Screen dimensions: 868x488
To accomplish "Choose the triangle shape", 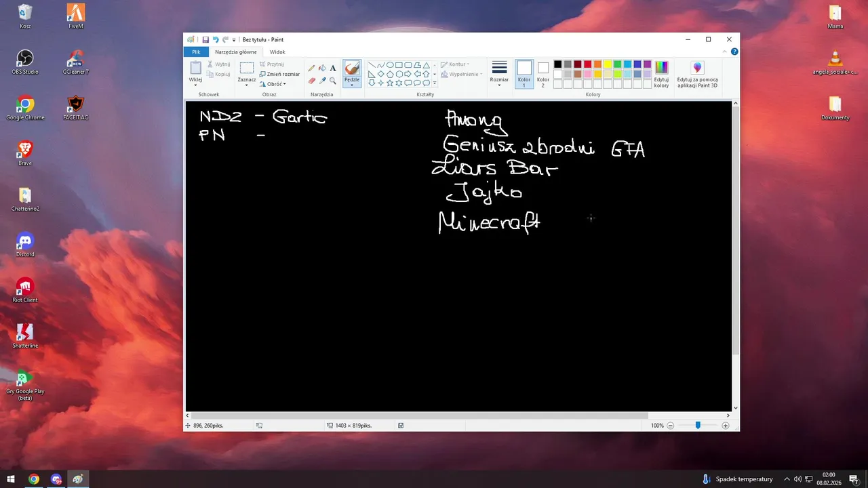I will pos(426,65).
